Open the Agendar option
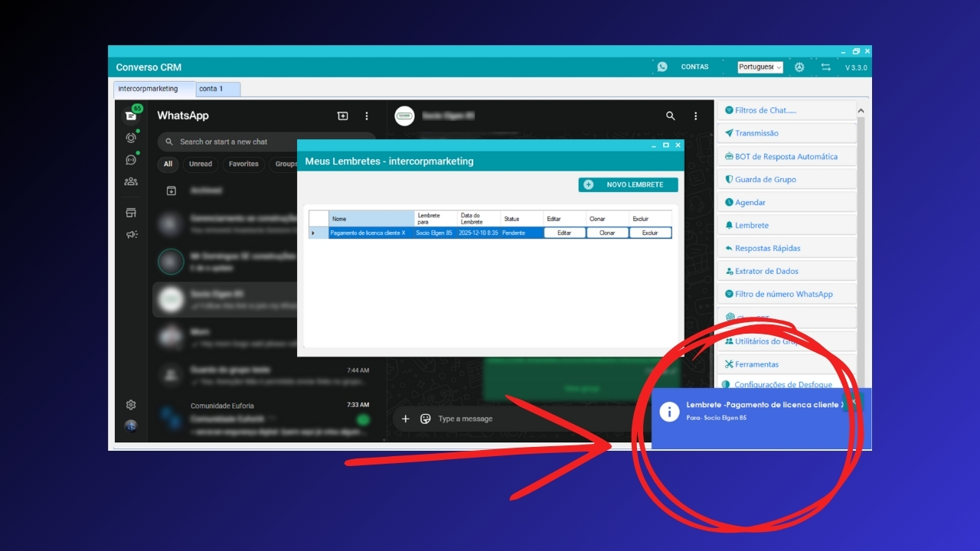Viewport: 980px width, 551px height. tap(786, 202)
